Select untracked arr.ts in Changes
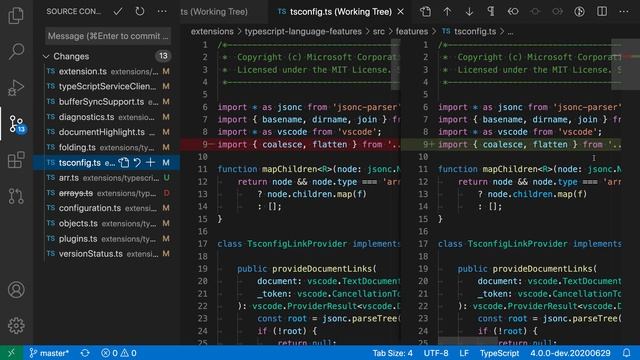This screenshot has width=640, height=360. 107,178
